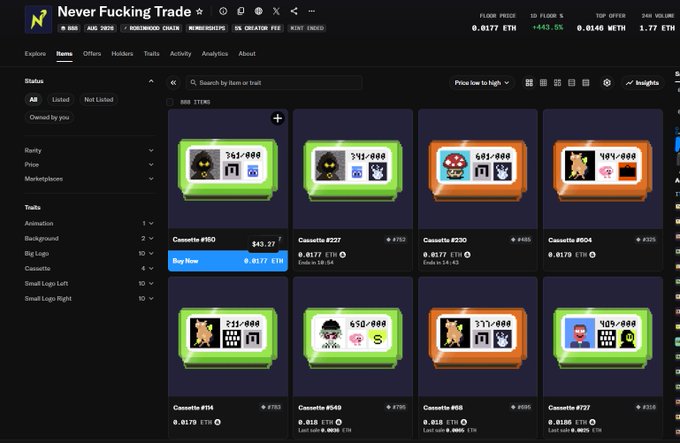Click the collection logo avatar
The image size is (680, 443).
tap(38, 20)
